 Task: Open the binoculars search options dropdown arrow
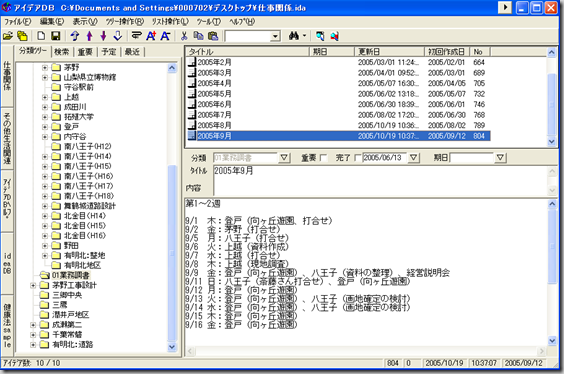click(x=304, y=36)
